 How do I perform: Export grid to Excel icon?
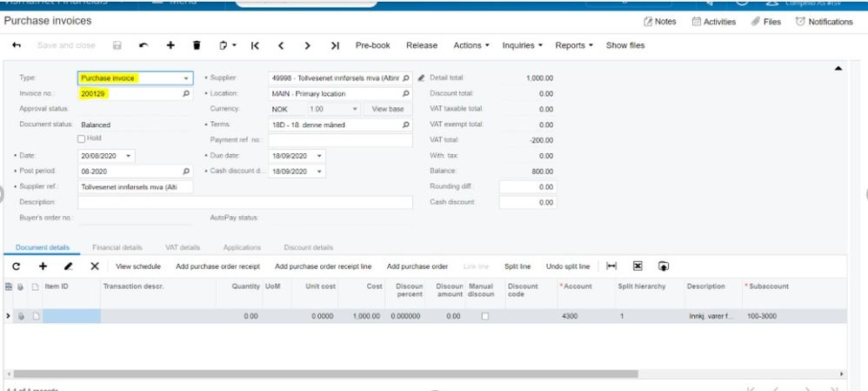tap(638, 266)
